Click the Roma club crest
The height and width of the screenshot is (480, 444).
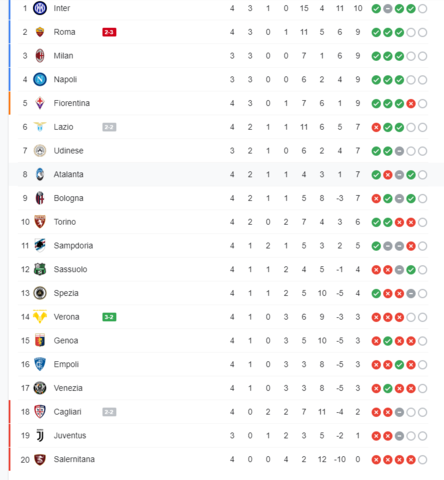pos(40,32)
